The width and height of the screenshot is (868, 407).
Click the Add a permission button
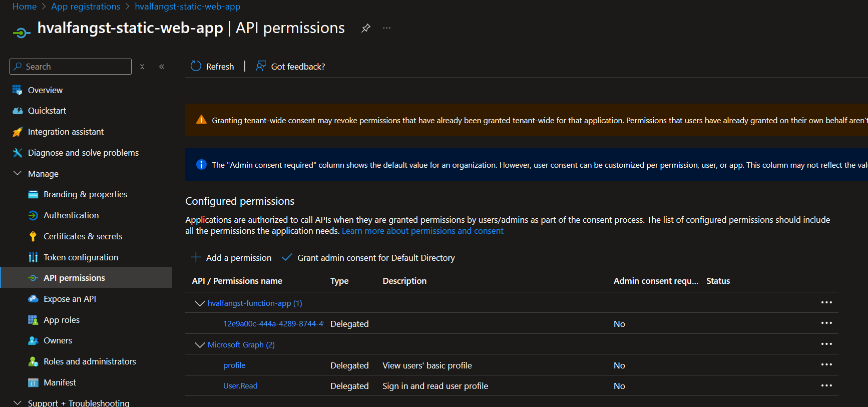[231, 258]
